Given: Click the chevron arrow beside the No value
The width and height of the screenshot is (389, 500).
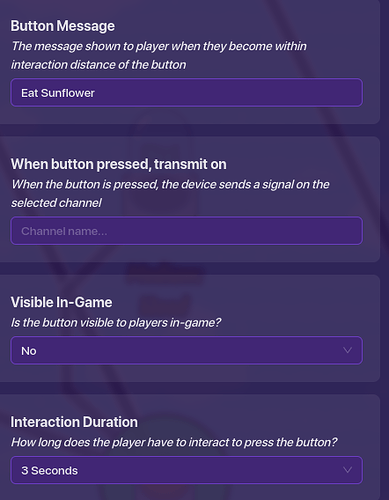Looking at the screenshot, I should [347, 350].
